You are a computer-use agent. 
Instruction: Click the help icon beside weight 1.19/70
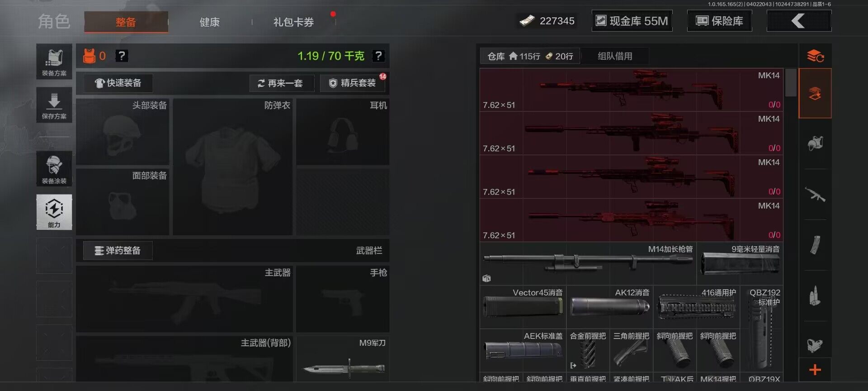click(378, 56)
